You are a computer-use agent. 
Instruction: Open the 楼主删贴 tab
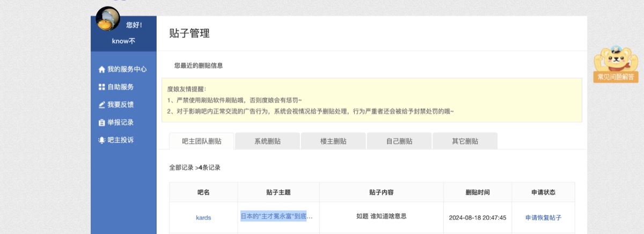pos(333,142)
